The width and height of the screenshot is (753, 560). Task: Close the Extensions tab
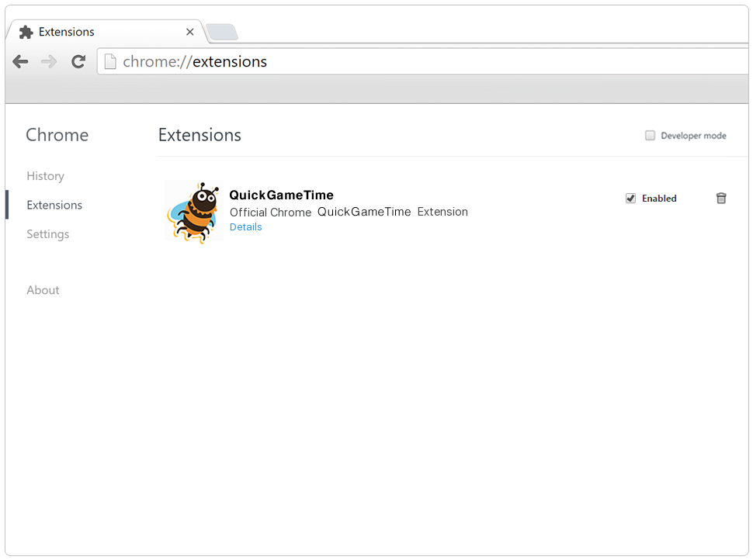click(190, 32)
